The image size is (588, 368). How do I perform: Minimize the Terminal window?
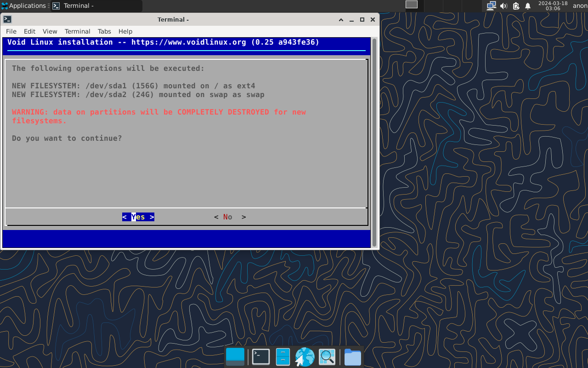(351, 19)
